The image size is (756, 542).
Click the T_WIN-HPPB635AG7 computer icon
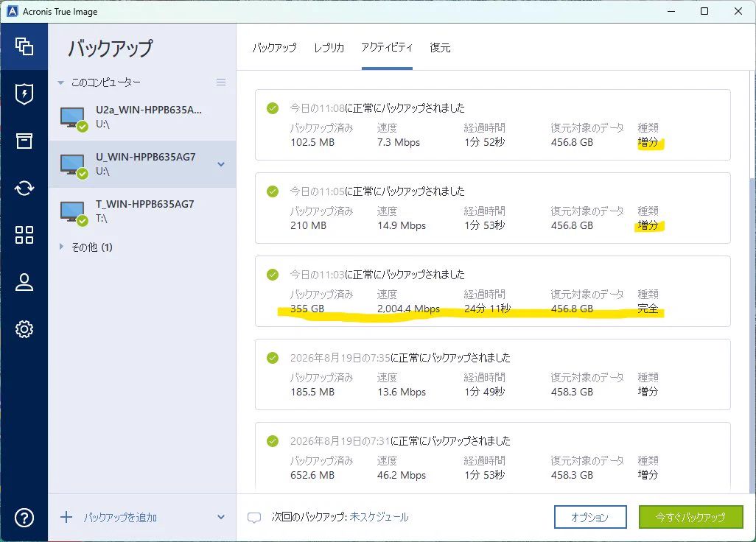[x=74, y=213]
